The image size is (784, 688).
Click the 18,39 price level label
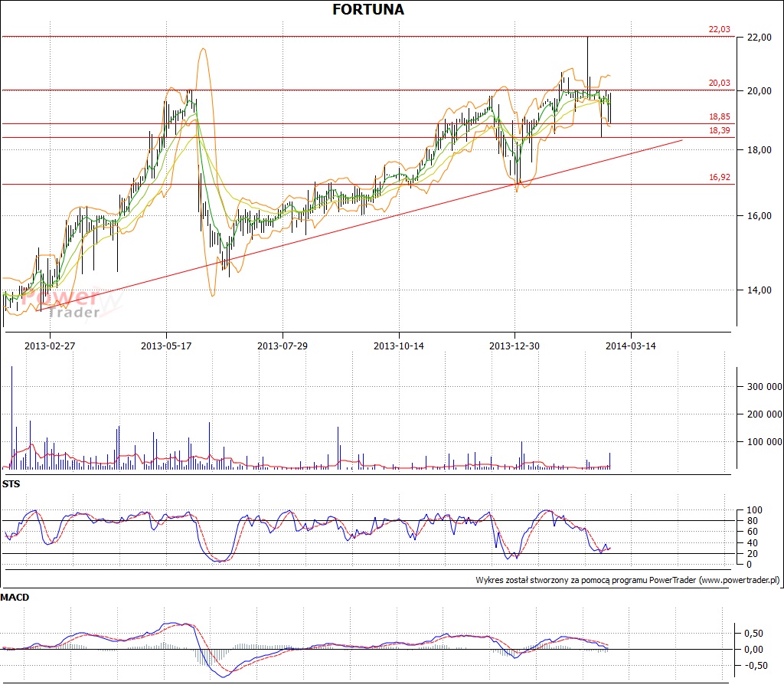click(719, 130)
